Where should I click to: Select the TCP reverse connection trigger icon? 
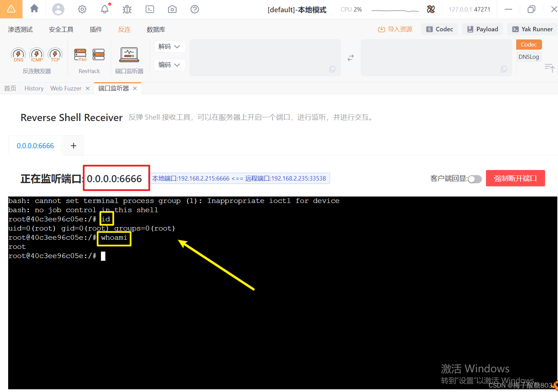[55, 54]
